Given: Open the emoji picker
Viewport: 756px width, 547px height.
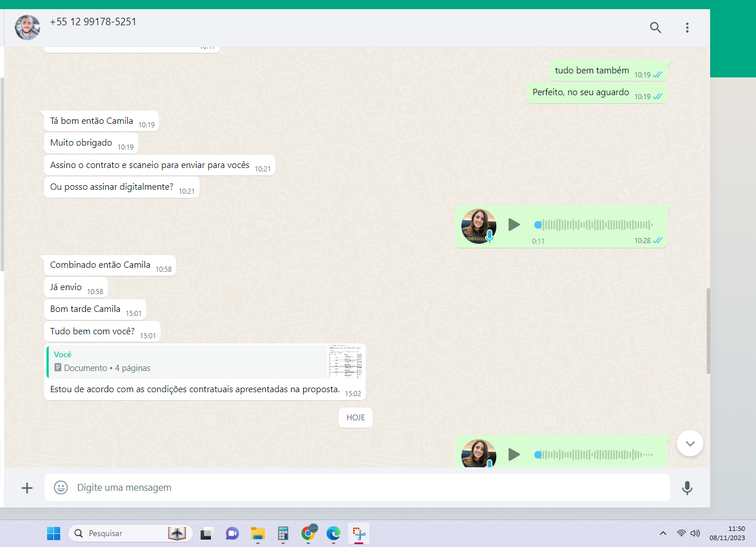Looking at the screenshot, I should click(61, 487).
